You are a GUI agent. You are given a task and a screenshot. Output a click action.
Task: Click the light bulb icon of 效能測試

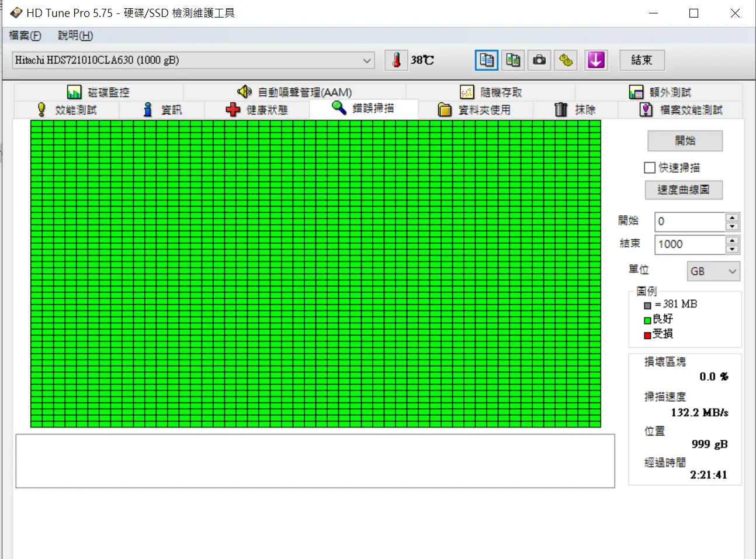coord(41,109)
